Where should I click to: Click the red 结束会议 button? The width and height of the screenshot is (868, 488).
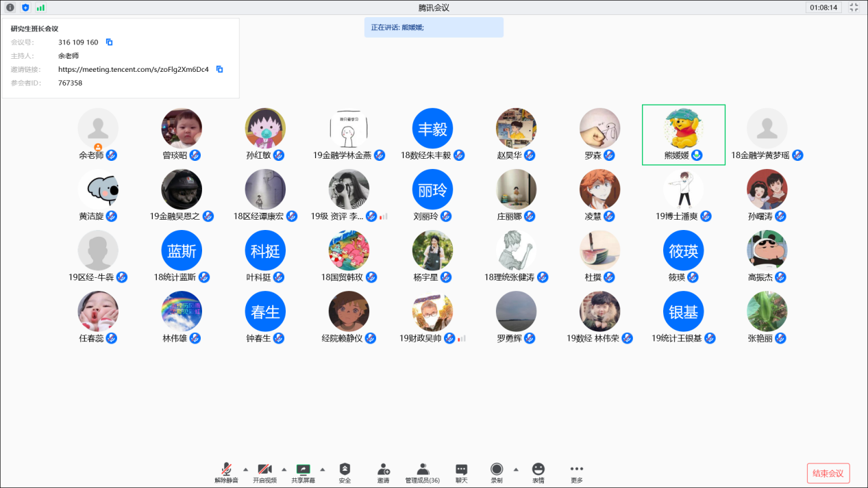click(x=828, y=473)
